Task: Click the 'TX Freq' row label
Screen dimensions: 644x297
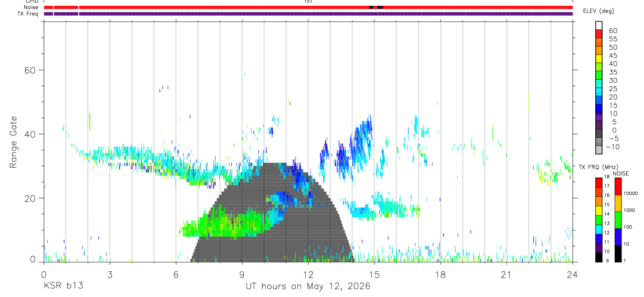Action: (28, 14)
